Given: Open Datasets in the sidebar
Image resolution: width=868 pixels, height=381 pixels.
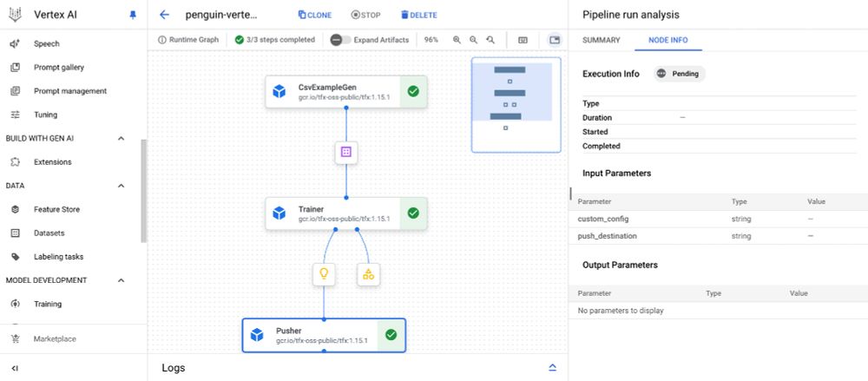Looking at the screenshot, I should point(49,233).
